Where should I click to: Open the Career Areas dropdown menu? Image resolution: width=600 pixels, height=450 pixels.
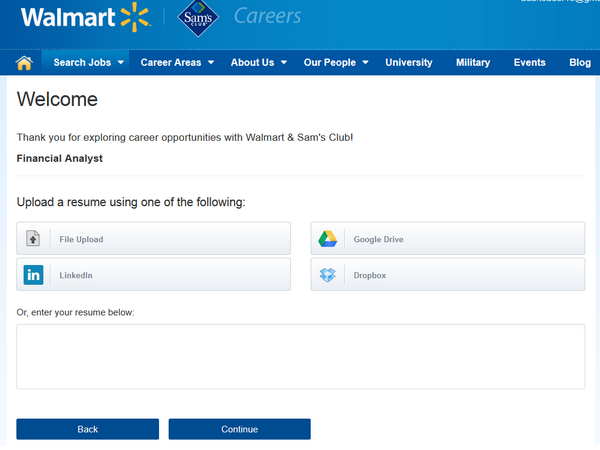[177, 62]
